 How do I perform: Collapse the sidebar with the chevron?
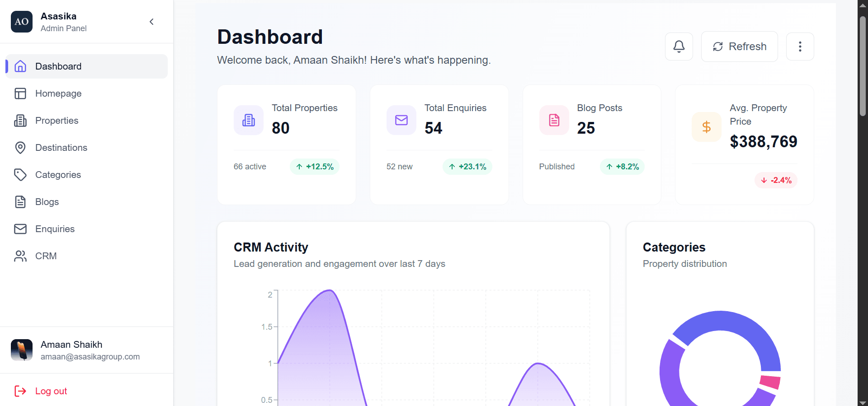click(x=151, y=22)
